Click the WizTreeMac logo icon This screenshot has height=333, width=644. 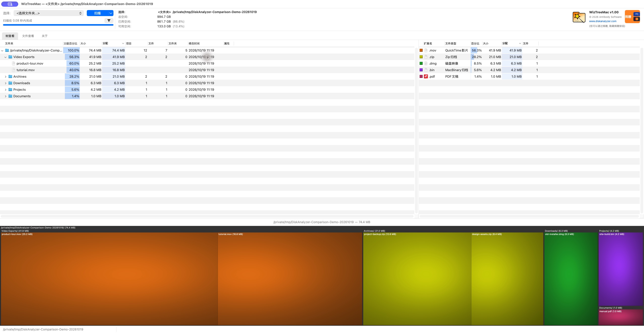(579, 17)
